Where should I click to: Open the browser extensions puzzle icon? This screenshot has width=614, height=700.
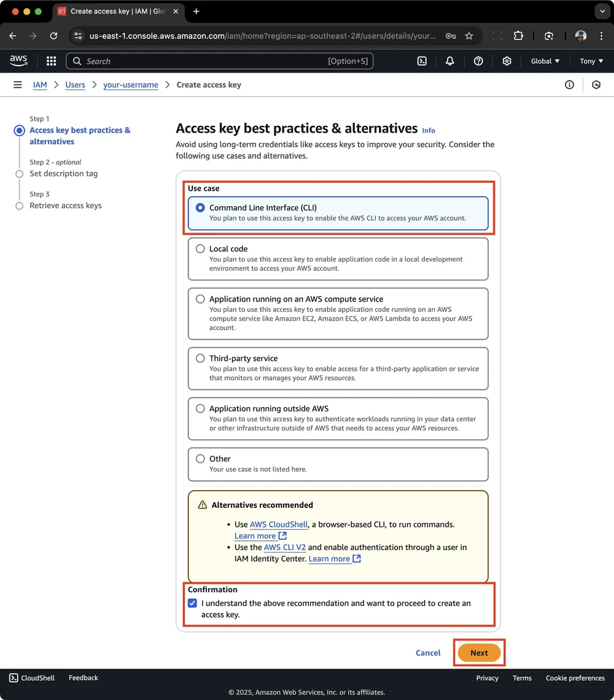click(x=518, y=36)
